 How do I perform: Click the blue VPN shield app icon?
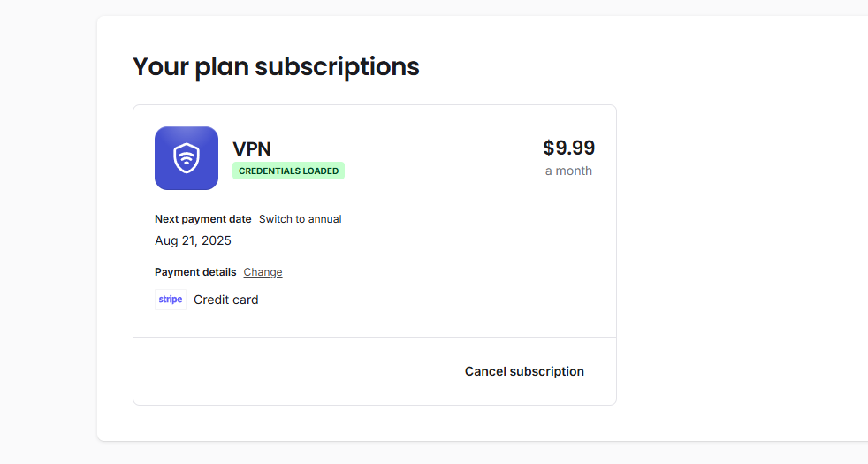[x=186, y=158]
